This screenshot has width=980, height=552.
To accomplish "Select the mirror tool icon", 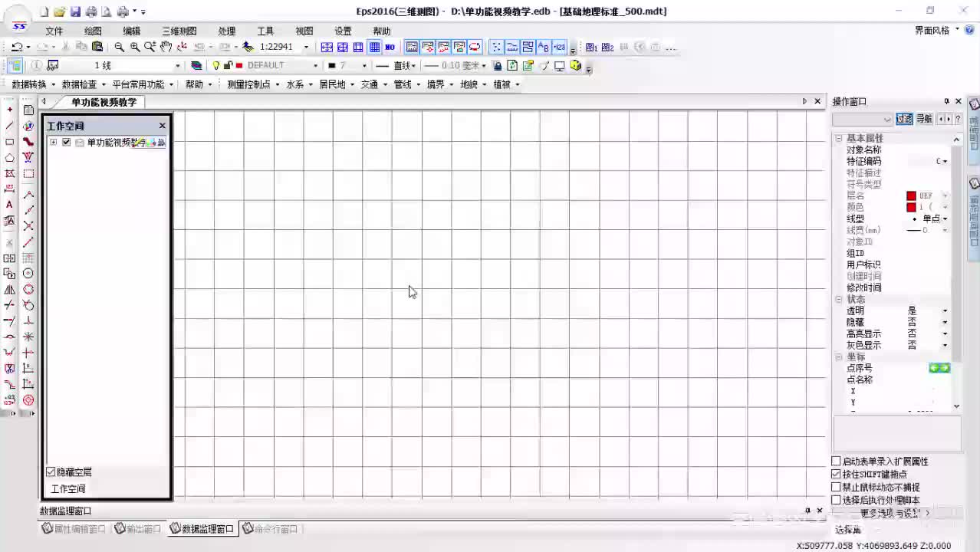I will [9, 290].
